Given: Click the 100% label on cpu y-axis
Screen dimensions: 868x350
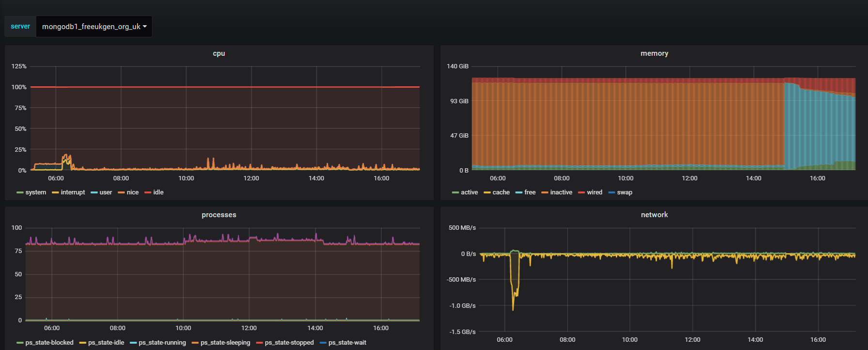Looking at the screenshot, I should pyautogui.click(x=19, y=87).
